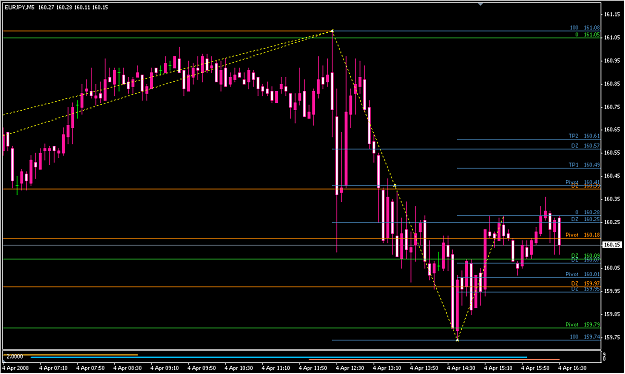This screenshot has width=625, height=374.
Task: Click the chart shift marker triangle at top
Action: 481,4
